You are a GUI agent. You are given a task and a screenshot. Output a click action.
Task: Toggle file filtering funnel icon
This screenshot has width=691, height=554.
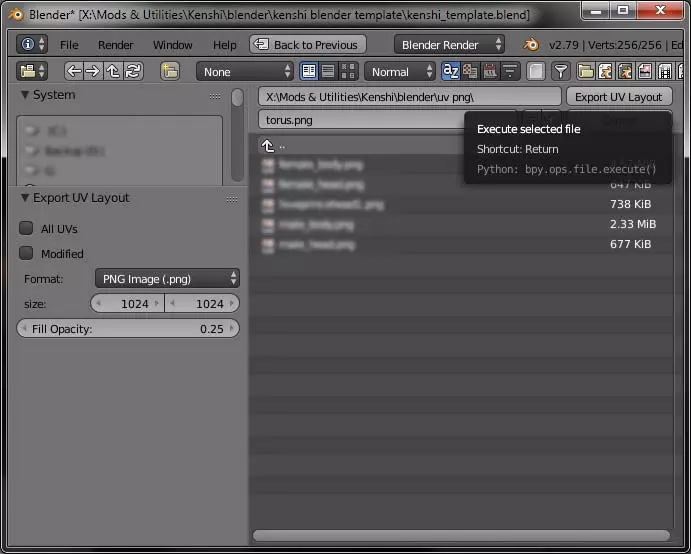click(x=561, y=71)
